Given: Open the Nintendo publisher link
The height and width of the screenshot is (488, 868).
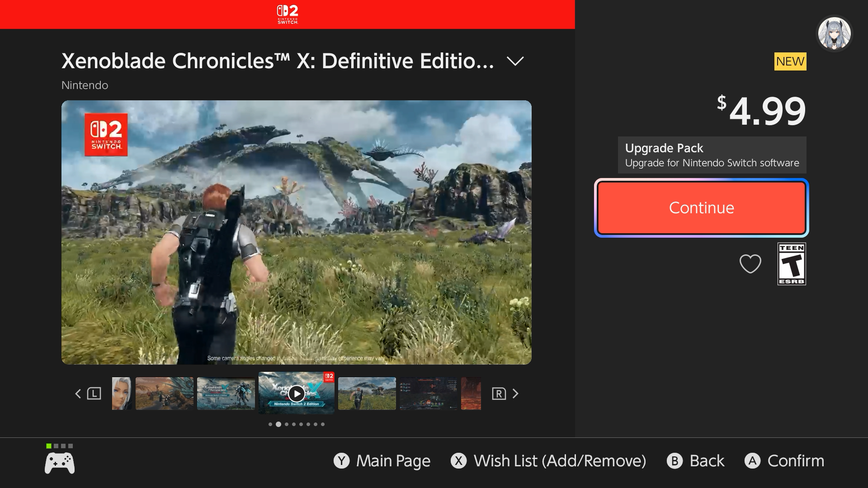Looking at the screenshot, I should click(x=85, y=85).
